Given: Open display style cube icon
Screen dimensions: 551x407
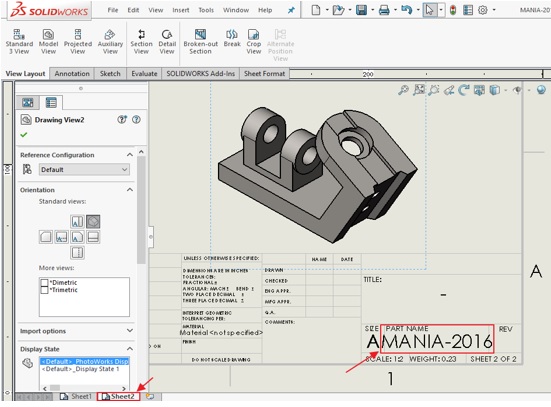Looking at the screenshot, I should click(x=495, y=90).
